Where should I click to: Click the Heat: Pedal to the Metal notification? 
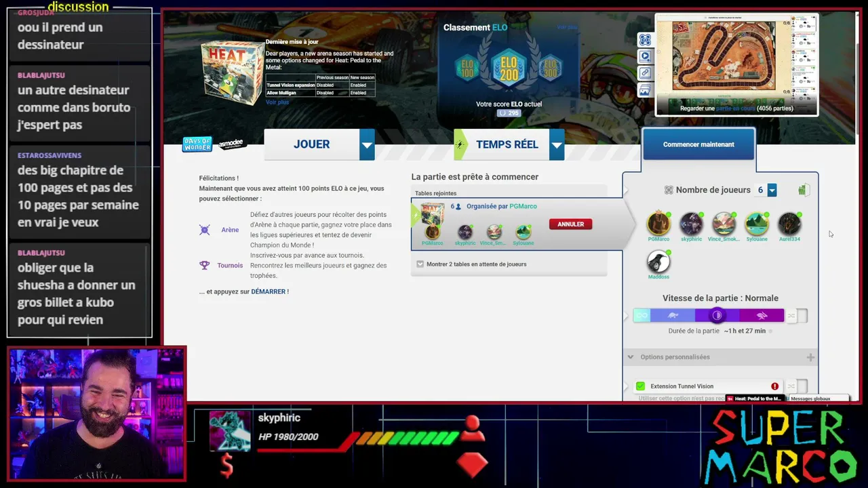[x=753, y=399]
